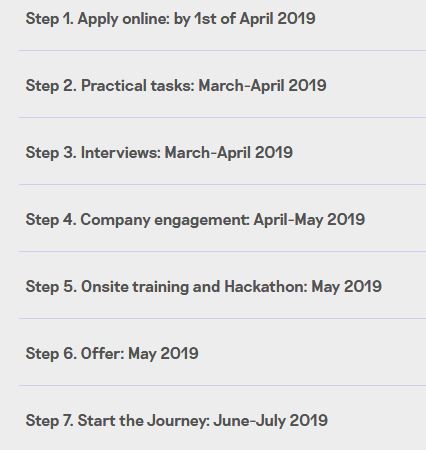Click 'May 2019' in the Offer row

(x=163, y=353)
